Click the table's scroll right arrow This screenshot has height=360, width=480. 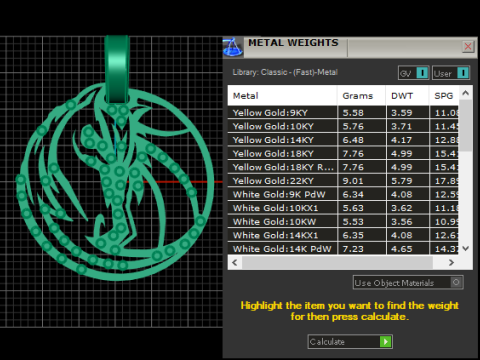[x=451, y=263]
